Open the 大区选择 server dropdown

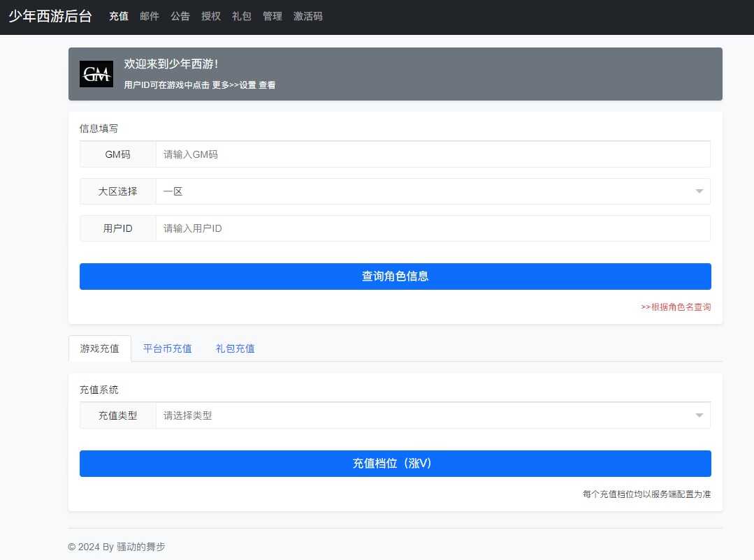point(432,191)
